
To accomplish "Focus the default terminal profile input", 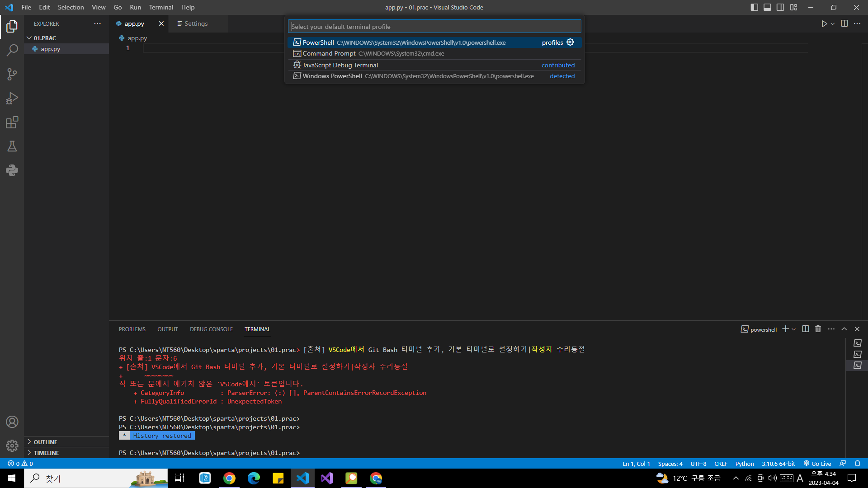I will point(434,26).
